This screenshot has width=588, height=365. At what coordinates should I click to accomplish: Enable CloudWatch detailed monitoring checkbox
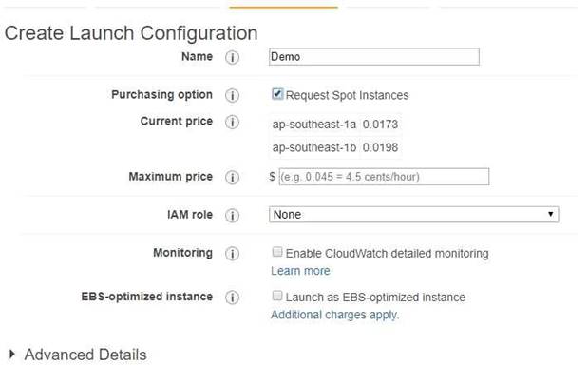[277, 252]
